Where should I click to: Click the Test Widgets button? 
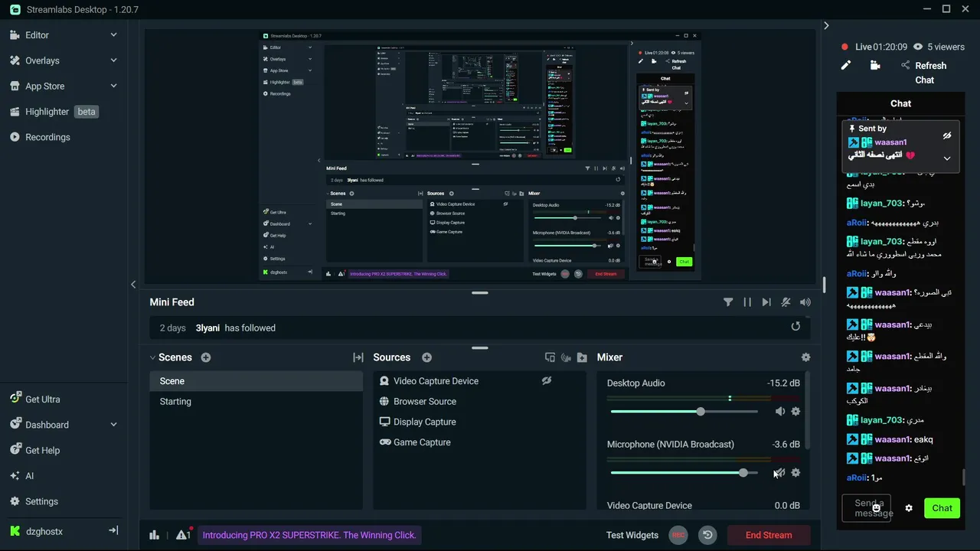[x=632, y=535]
